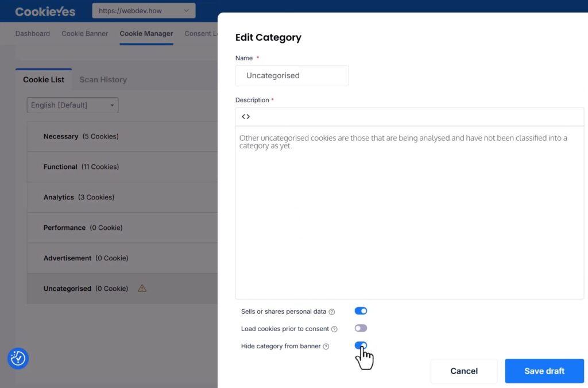Open the webdev.how site selector dropdown
The width and height of the screenshot is (588, 388).
point(144,11)
